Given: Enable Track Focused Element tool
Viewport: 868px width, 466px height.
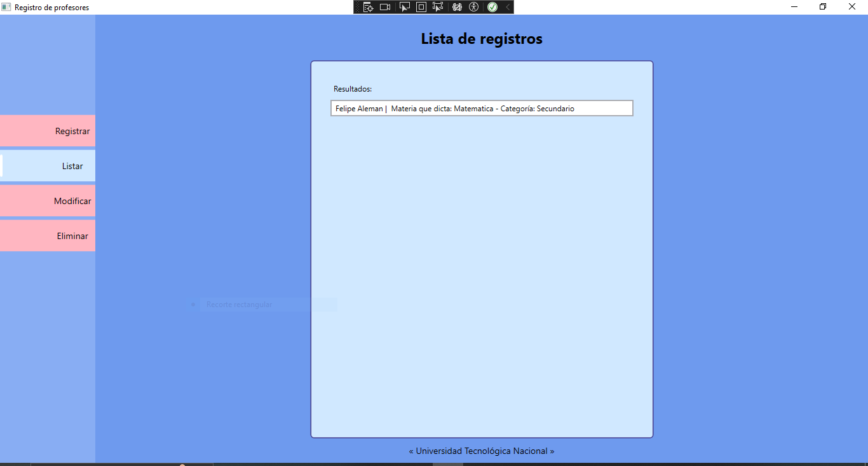Looking at the screenshot, I should (x=438, y=7).
